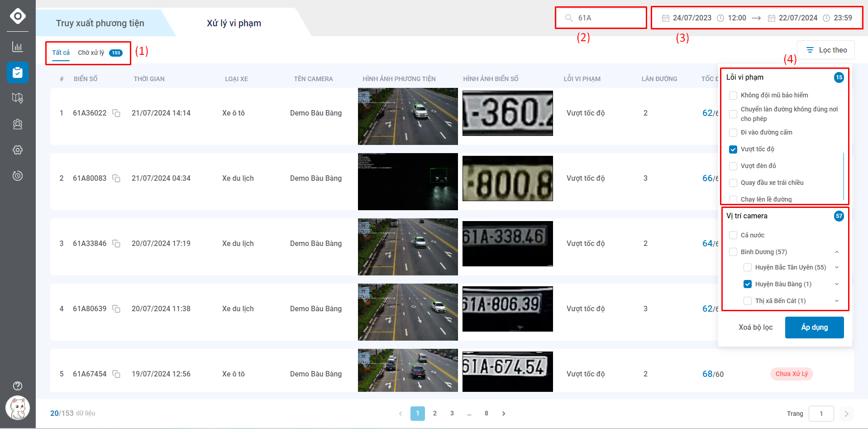The image size is (868, 429).
Task: Click end date 22/07/2024
Action: 798,18
